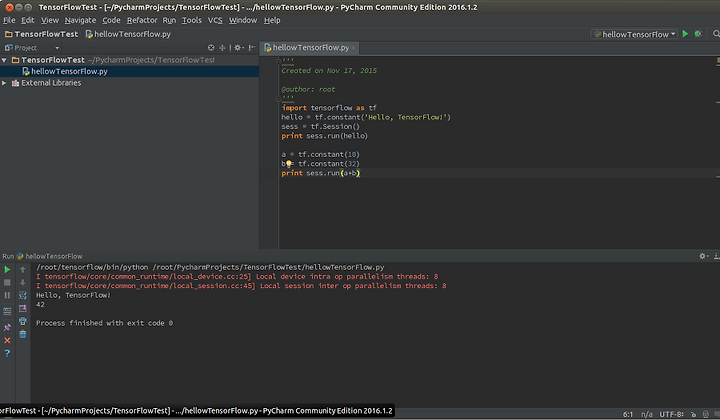Screen dimensions: 720x420
Task: Hide the Project tool window
Action: (x=252, y=47)
